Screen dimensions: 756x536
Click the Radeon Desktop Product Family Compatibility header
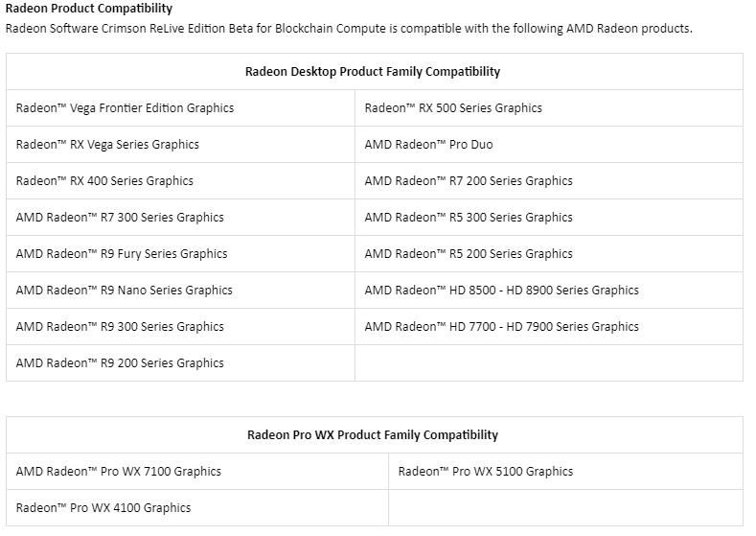pyautogui.click(x=373, y=72)
